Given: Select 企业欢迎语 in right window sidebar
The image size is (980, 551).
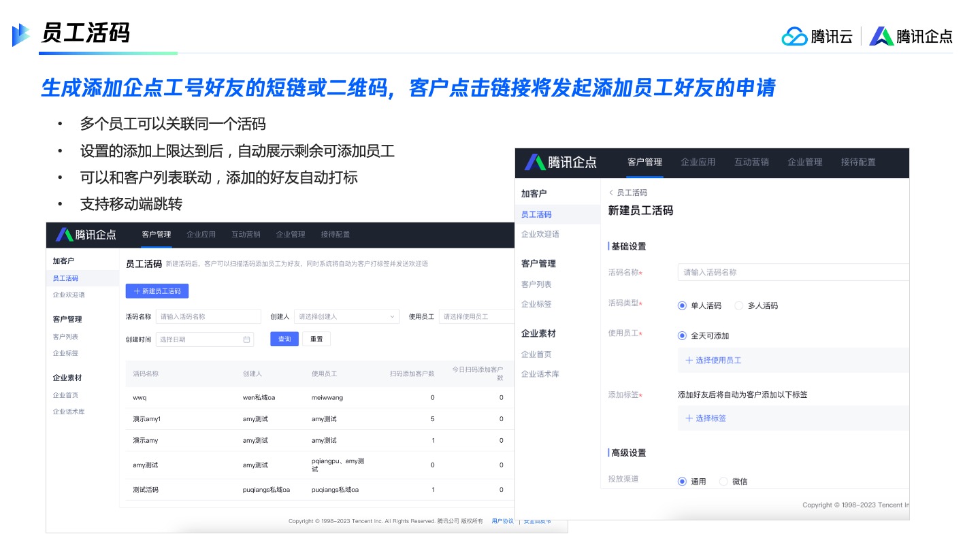Looking at the screenshot, I should [x=540, y=234].
